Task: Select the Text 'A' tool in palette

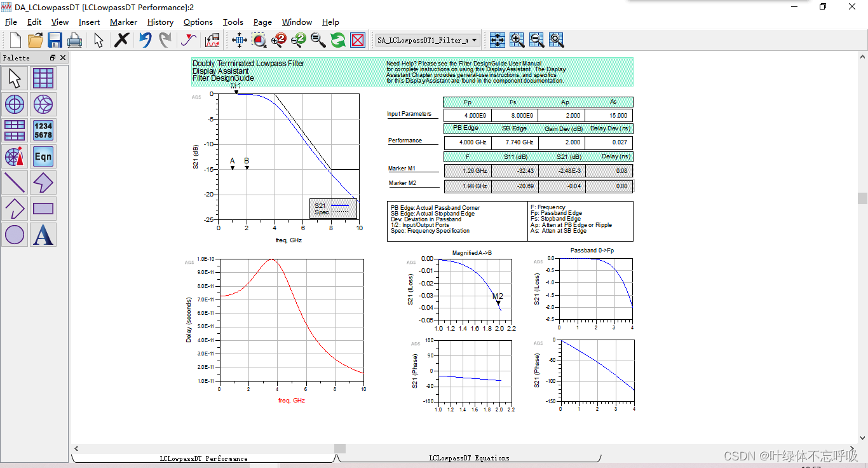Action: 43,235
